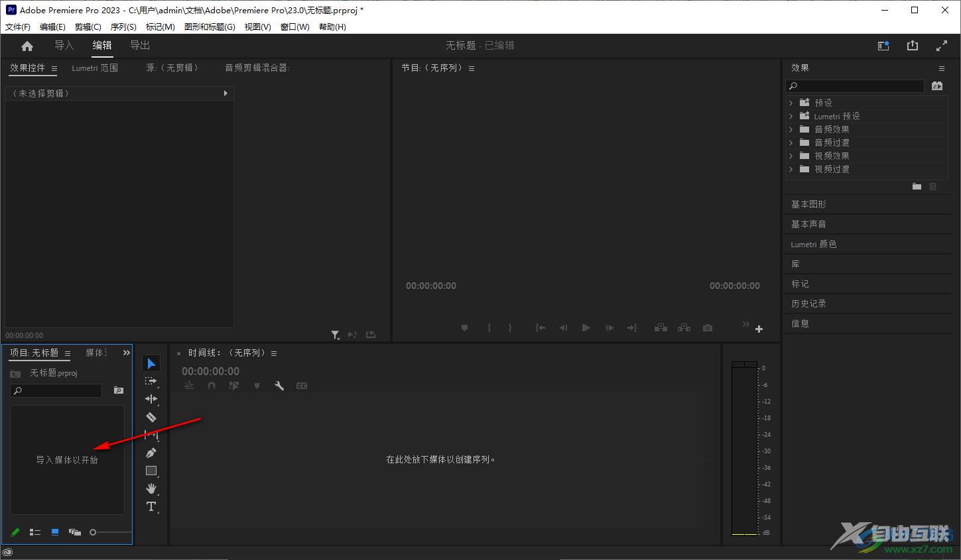Viewport: 961px width, 560px height.
Task: Mark Out point in program monitor
Action: click(x=510, y=327)
